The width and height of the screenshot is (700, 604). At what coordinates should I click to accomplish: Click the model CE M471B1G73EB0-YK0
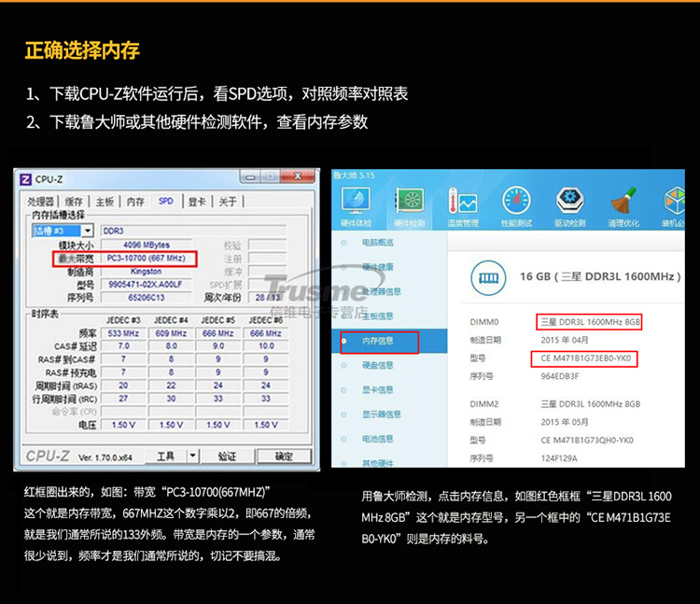click(x=586, y=358)
